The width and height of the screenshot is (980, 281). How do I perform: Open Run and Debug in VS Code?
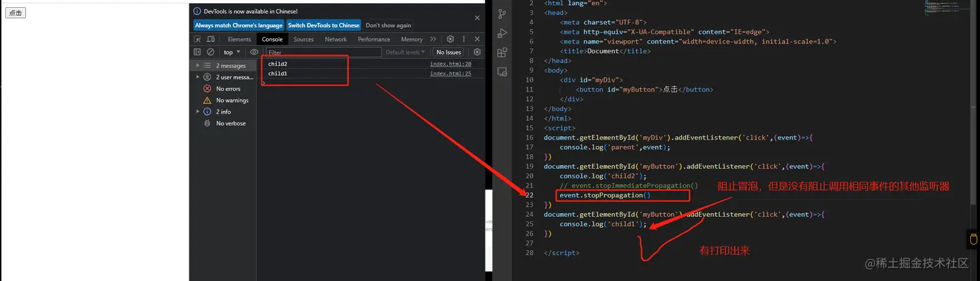(x=502, y=33)
